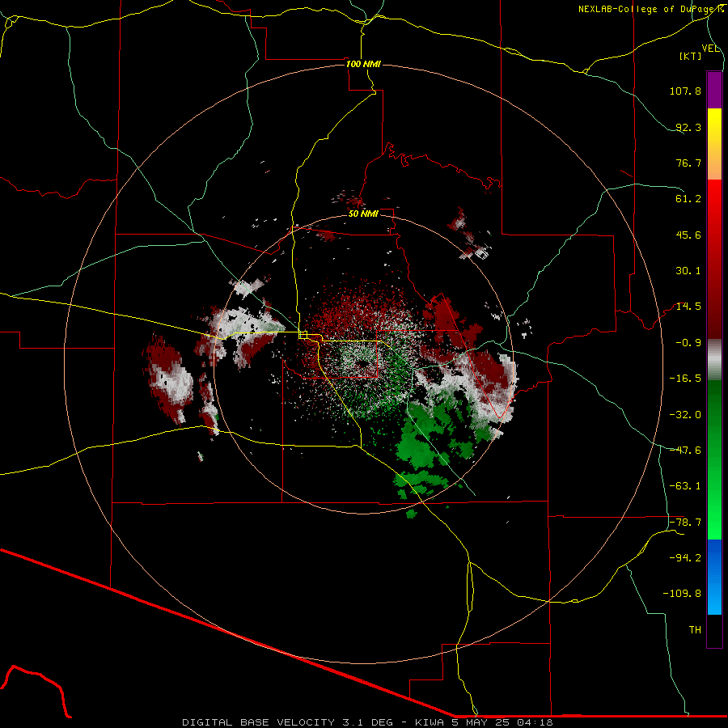The width and height of the screenshot is (728, 728).
Task: Pick the purple segment of the velocity color bar
Action: [x=714, y=90]
